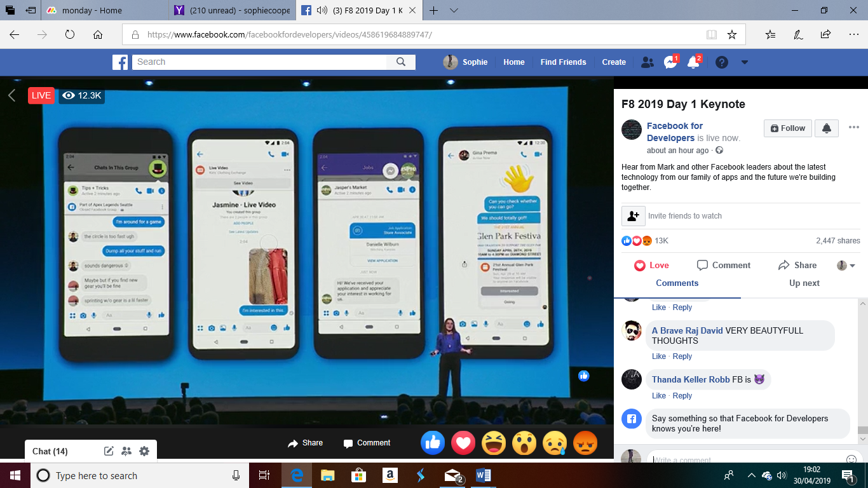This screenshot has height=488, width=868.
Task: Open A Brave Raj David profile link
Action: pyautogui.click(x=687, y=330)
